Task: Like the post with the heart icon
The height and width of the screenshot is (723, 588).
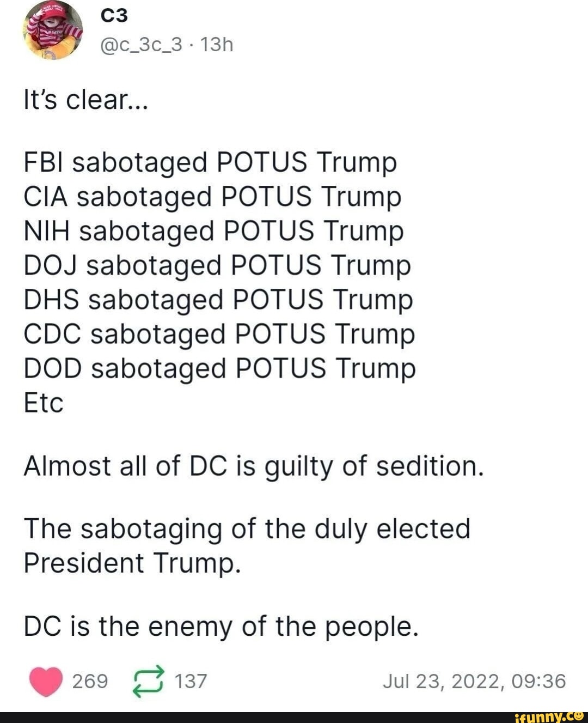Action: tap(46, 681)
